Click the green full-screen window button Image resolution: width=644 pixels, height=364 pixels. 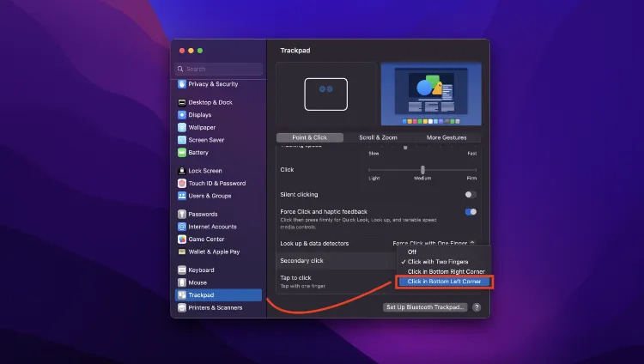click(x=200, y=51)
